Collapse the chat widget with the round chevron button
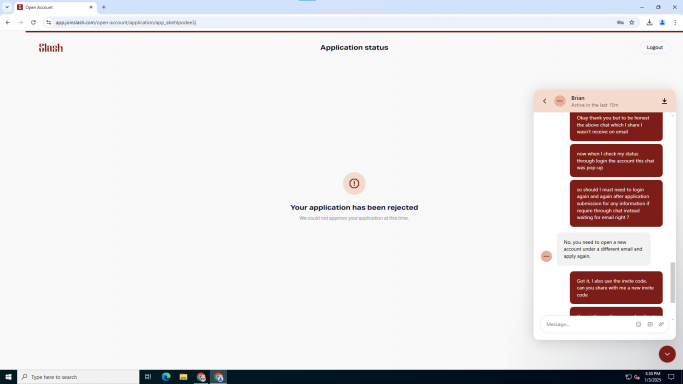Image resolution: width=683 pixels, height=384 pixels. click(667, 354)
